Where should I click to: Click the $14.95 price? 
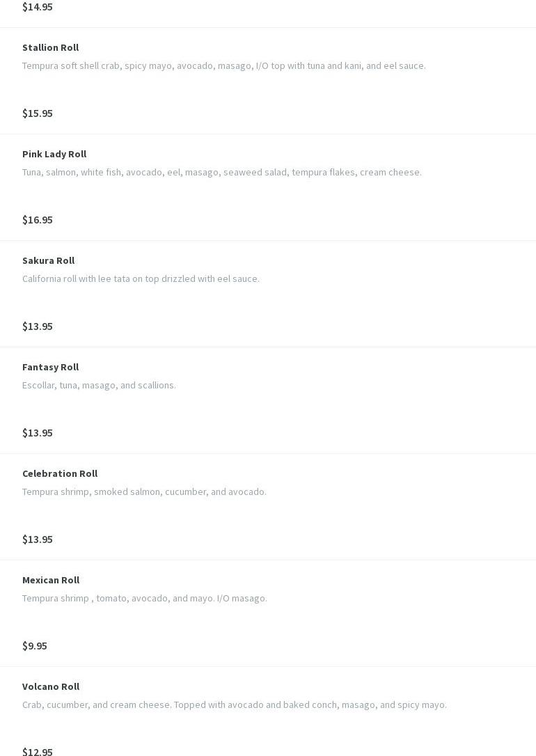click(38, 7)
